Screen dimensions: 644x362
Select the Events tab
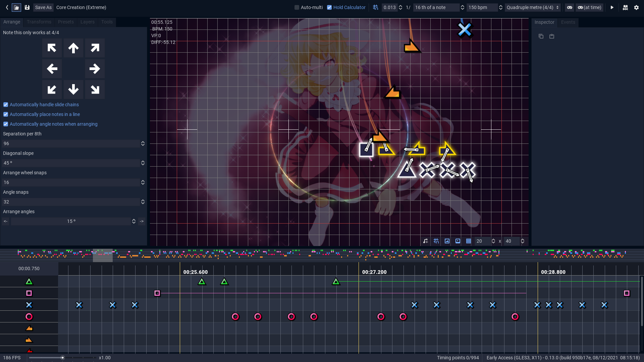click(568, 22)
